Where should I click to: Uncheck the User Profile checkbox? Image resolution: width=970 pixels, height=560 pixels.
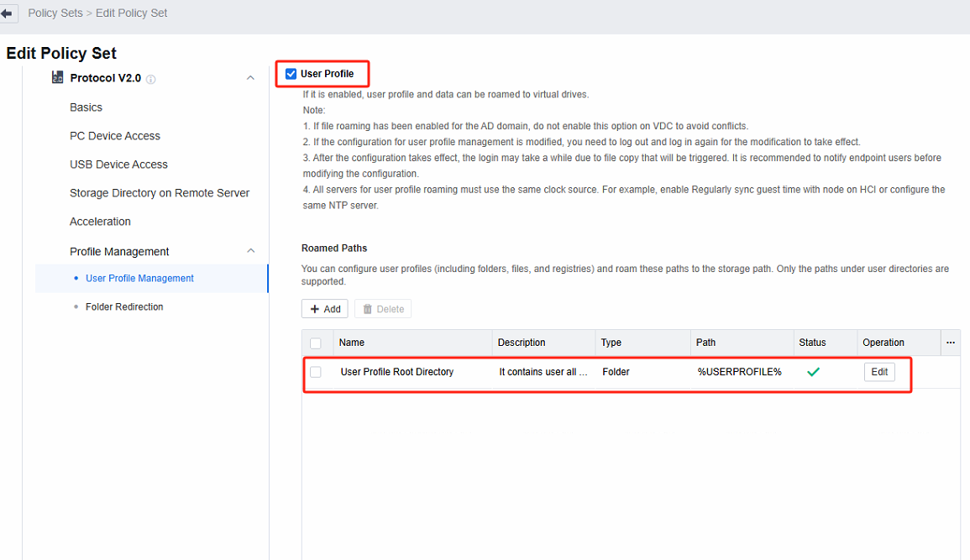pyautogui.click(x=291, y=74)
